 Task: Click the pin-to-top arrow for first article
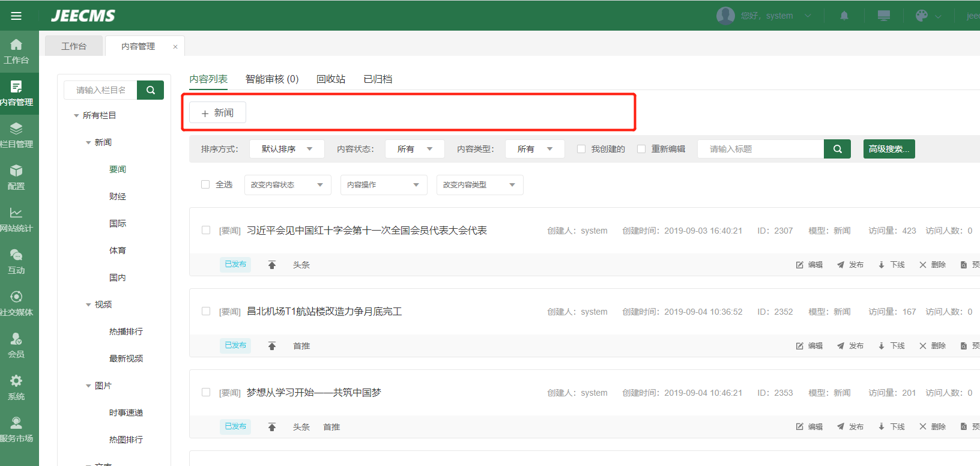click(272, 265)
